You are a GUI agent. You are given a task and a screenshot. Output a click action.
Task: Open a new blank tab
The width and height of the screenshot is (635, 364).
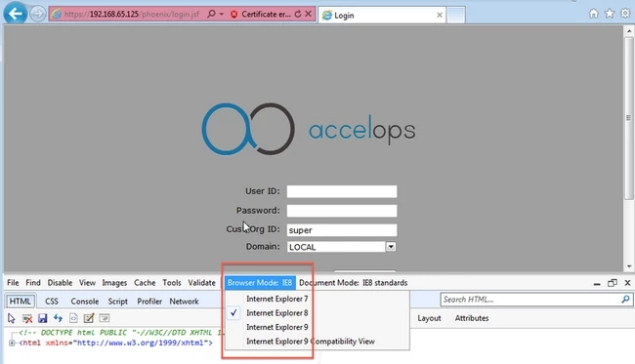point(455,15)
